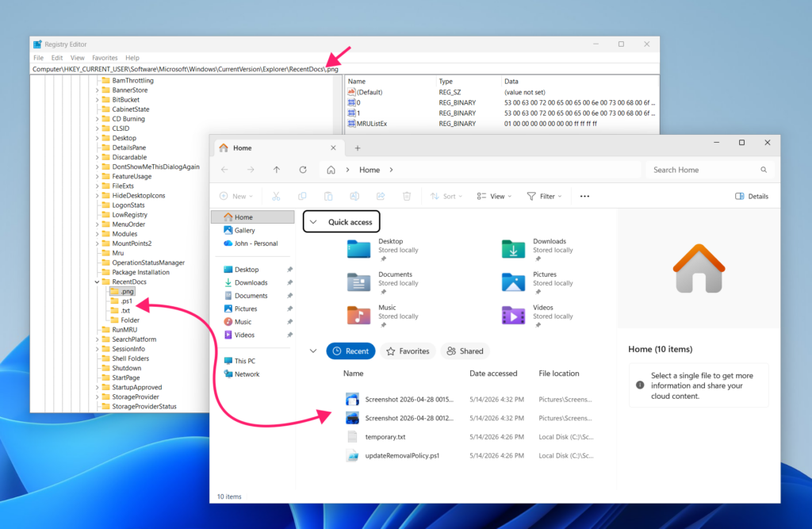812x529 pixels.
Task: Open the New dropdown in Explorer
Action: 236,197
